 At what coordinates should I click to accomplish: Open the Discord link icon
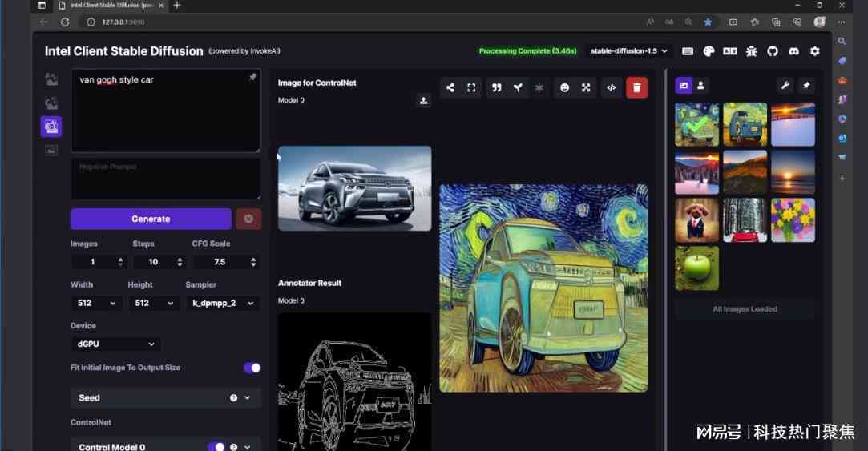pos(793,51)
